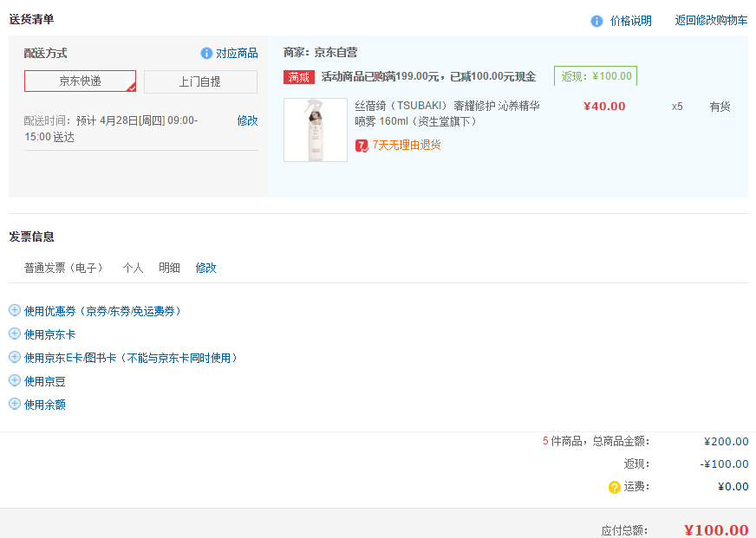Viewport: 756px width, 538px height.
Task: Click the ¥100.00 payable total
Action: pos(716,530)
